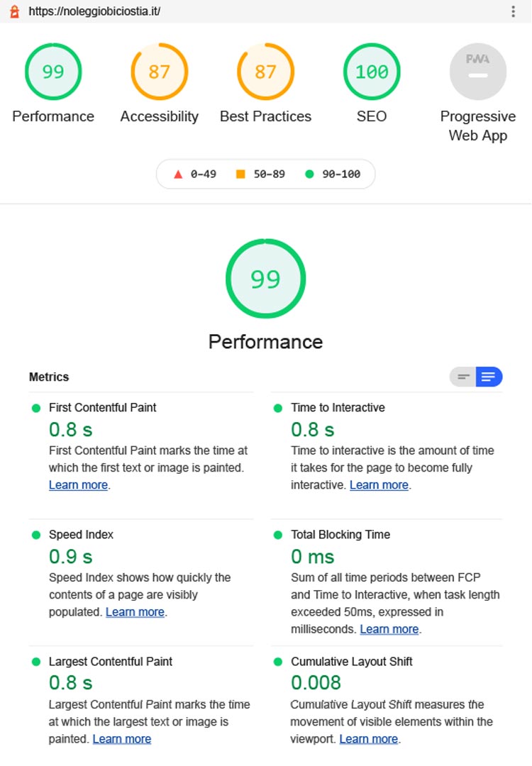This screenshot has width=532, height=766.
Task: Switch metrics to expanded description view
Action: 489,377
